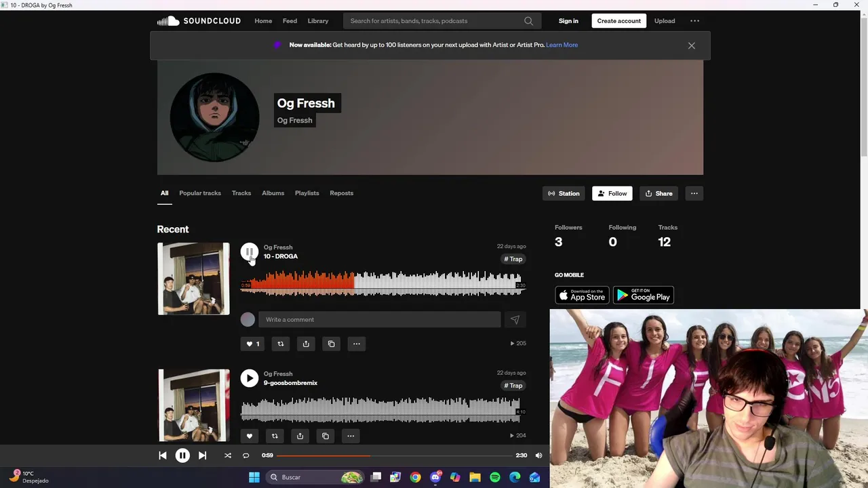Dismiss the Artist Pro banner
Image resolution: width=868 pixels, height=488 pixels.
click(x=691, y=45)
